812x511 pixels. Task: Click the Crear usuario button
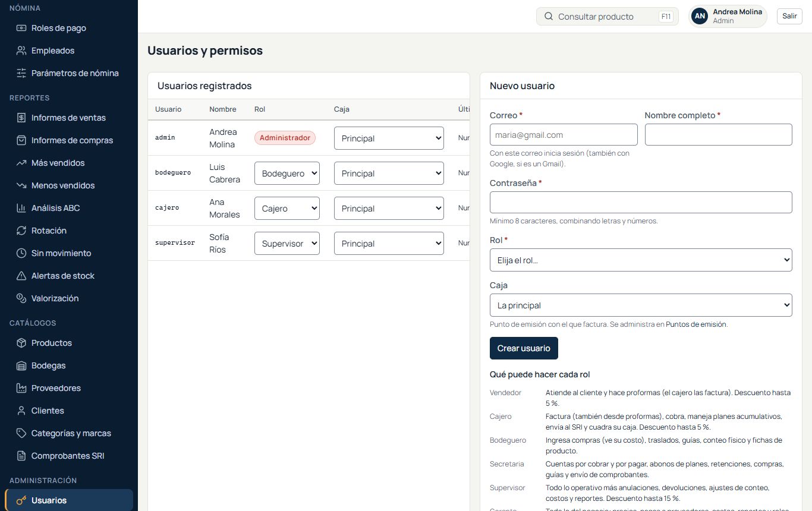[x=524, y=348]
